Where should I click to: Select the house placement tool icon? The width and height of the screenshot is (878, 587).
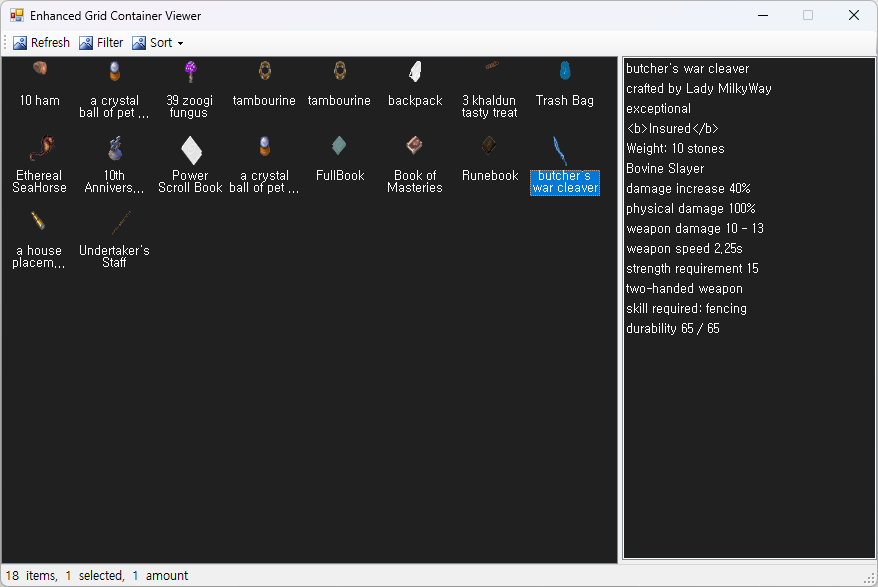pos(38,221)
